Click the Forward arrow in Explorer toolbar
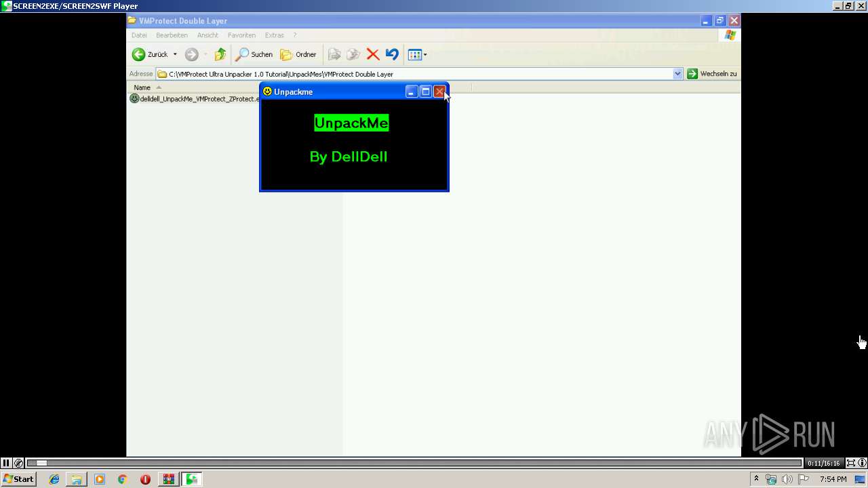The height and width of the screenshot is (488, 868). (x=192, y=54)
